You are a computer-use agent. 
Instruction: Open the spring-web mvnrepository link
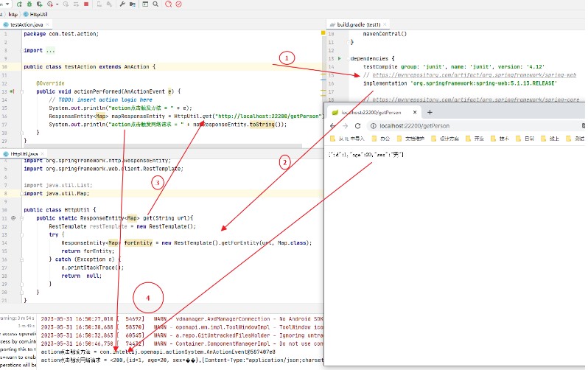(474, 75)
